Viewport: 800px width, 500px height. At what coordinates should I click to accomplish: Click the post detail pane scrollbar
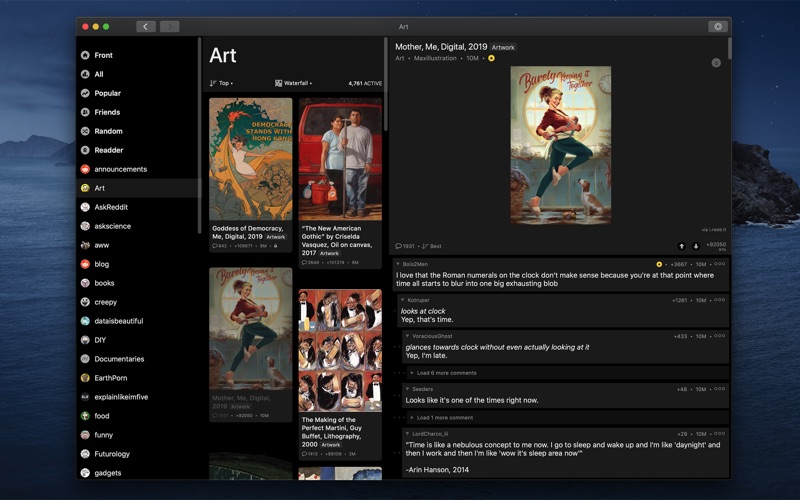click(x=730, y=47)
